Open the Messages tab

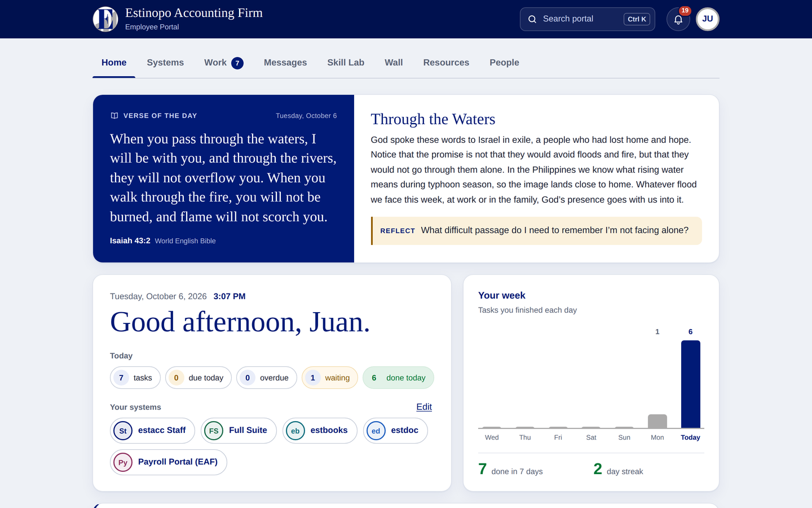(285, 63)
